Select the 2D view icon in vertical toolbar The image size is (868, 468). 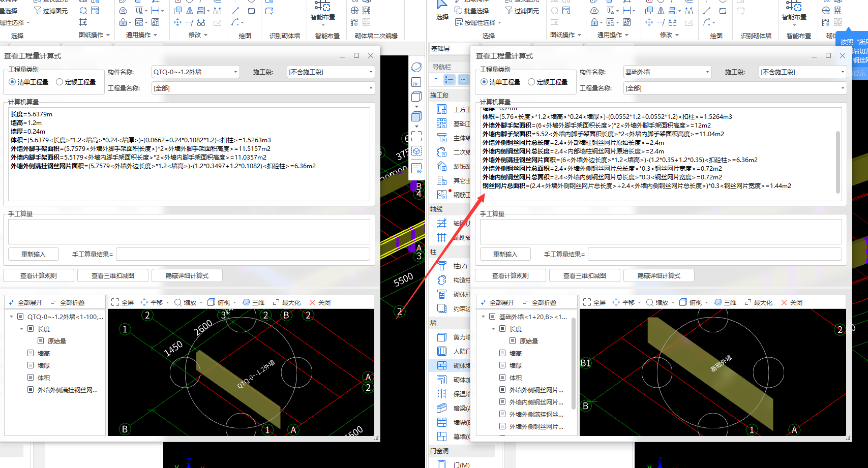pos(416,82)
